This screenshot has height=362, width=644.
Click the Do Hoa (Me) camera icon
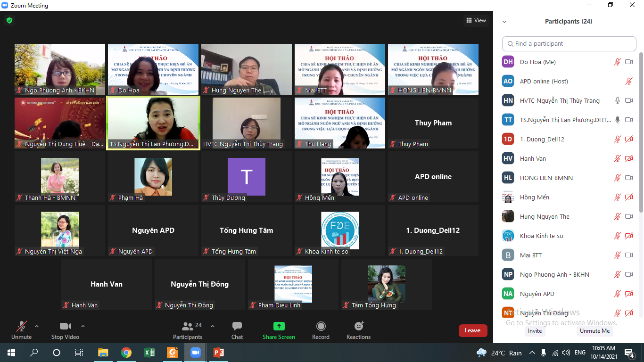pyautogui.click(x=628, y=62)
